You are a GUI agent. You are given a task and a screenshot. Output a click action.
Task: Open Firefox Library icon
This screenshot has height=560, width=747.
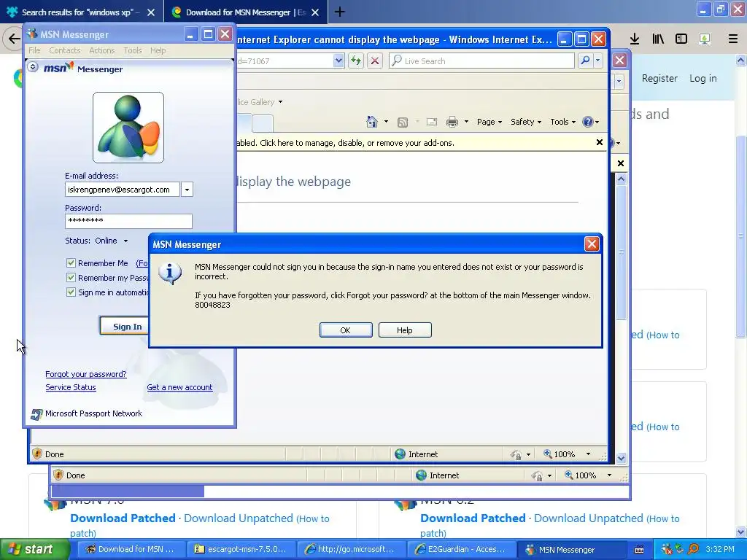click(x=658, y=39)
